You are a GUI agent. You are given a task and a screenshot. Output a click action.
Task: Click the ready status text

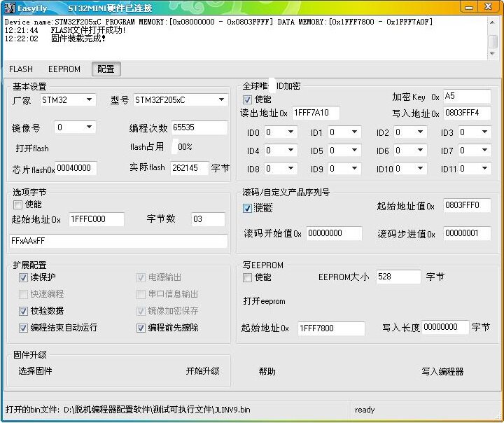[365, 410]
